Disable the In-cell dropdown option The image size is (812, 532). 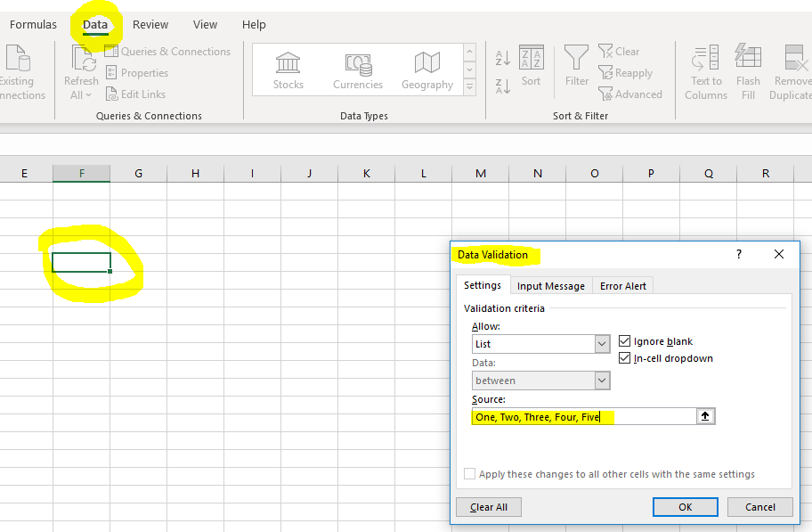click(624, 358)
